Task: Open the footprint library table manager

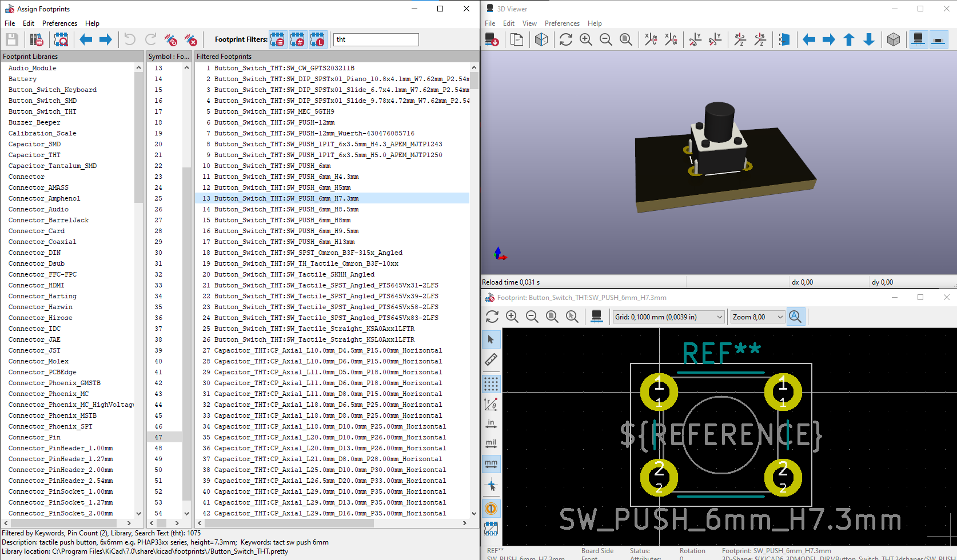Action: point(37,39)
